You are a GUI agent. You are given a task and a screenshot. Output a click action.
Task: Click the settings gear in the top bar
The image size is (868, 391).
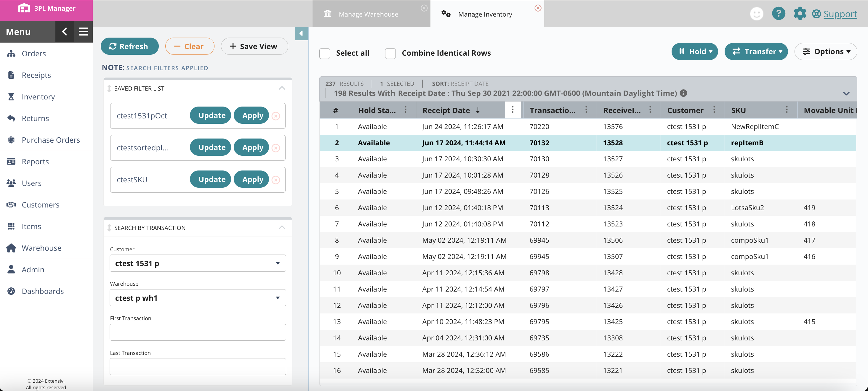(x=800, y=14)
